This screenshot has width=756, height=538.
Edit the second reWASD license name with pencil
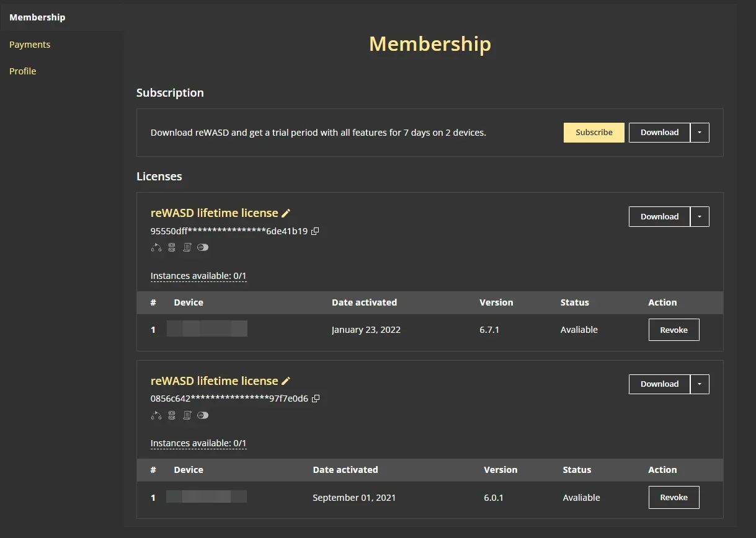286,381
